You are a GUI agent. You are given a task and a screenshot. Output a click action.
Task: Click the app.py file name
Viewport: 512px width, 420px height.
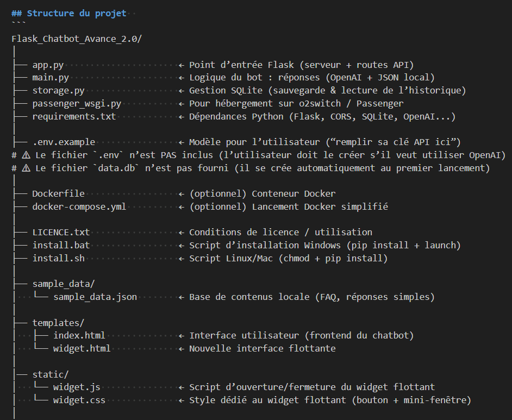[x=48, y=65]
